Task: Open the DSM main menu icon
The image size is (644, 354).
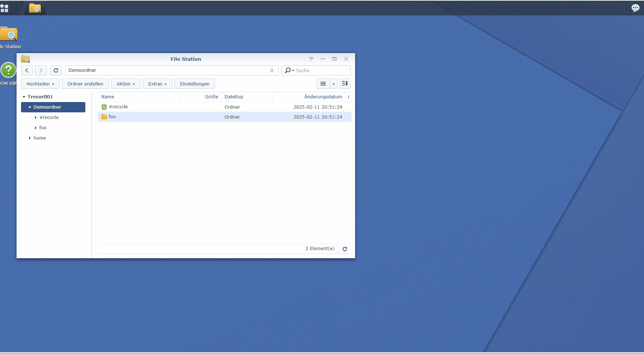Action: click(4, 8)
